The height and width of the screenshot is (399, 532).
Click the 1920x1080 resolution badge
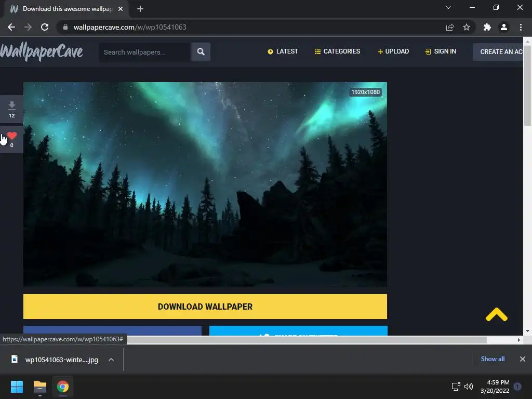point(365,92)
